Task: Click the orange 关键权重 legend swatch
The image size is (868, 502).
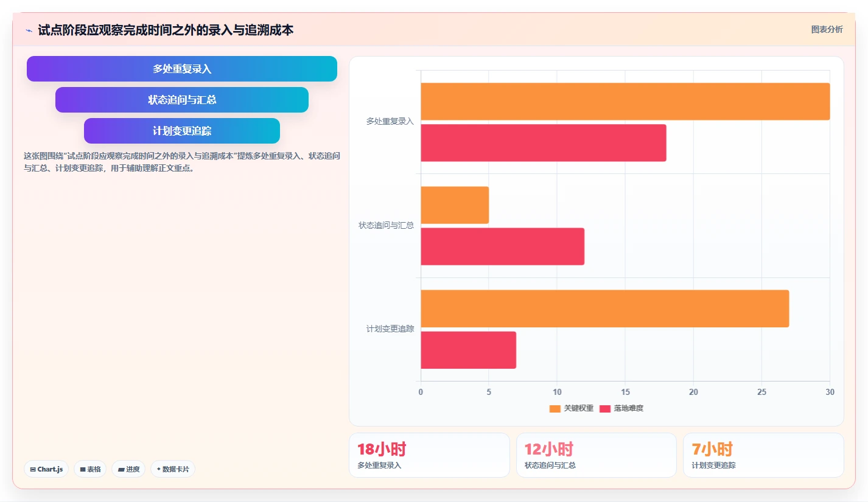Action: [x=555, y=408]
